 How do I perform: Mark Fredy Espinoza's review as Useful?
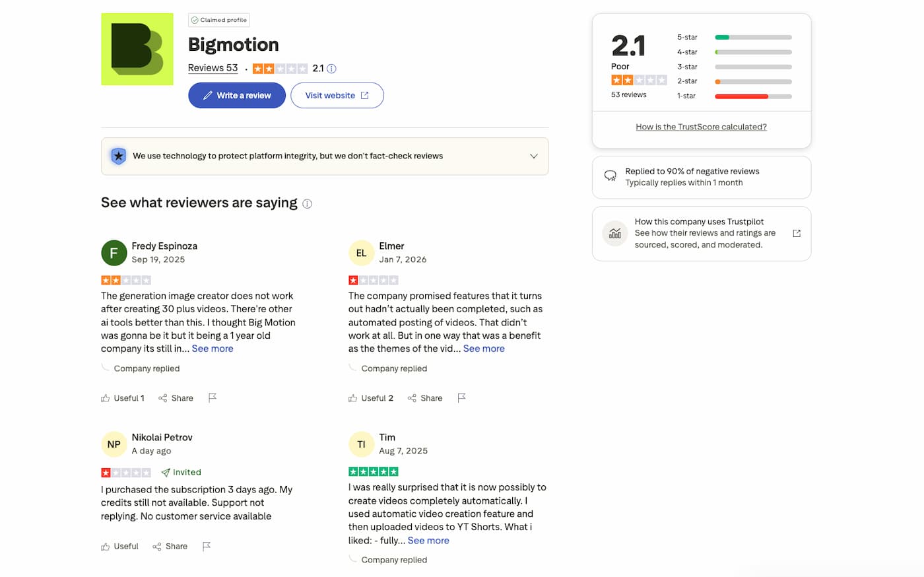tap(122, 398)
